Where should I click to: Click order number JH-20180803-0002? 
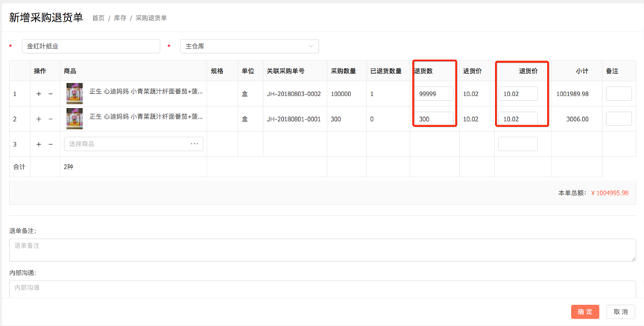(294, 94)
